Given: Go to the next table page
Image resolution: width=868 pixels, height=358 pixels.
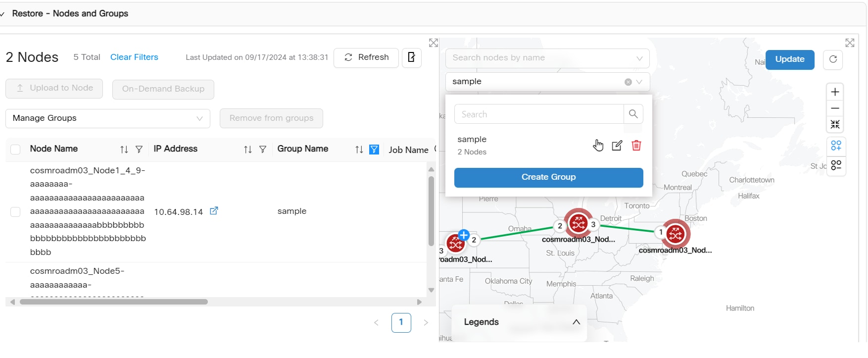Looking at the screenshot, I should click(x=426, y=323).
